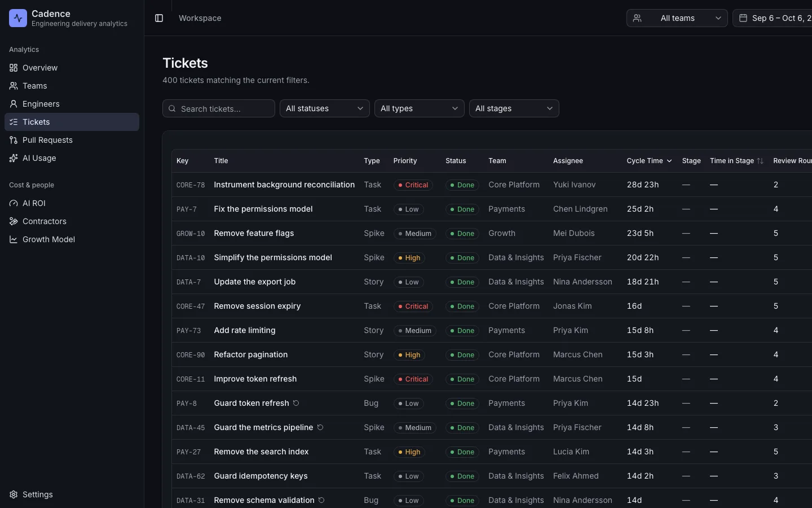Click the Growth Model chart icon

point(14,239)
